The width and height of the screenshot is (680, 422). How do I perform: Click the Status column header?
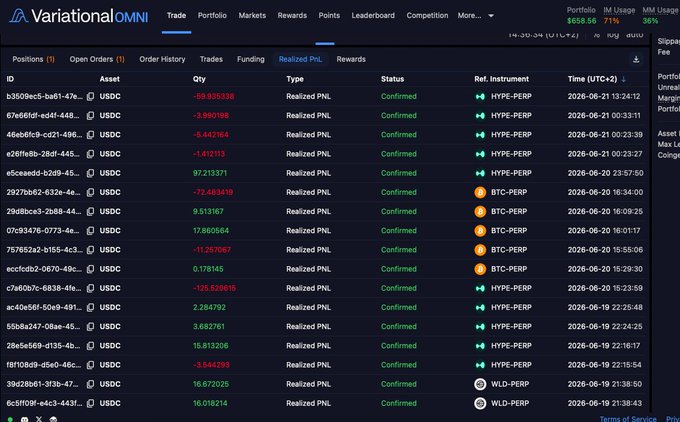point(392,79)
